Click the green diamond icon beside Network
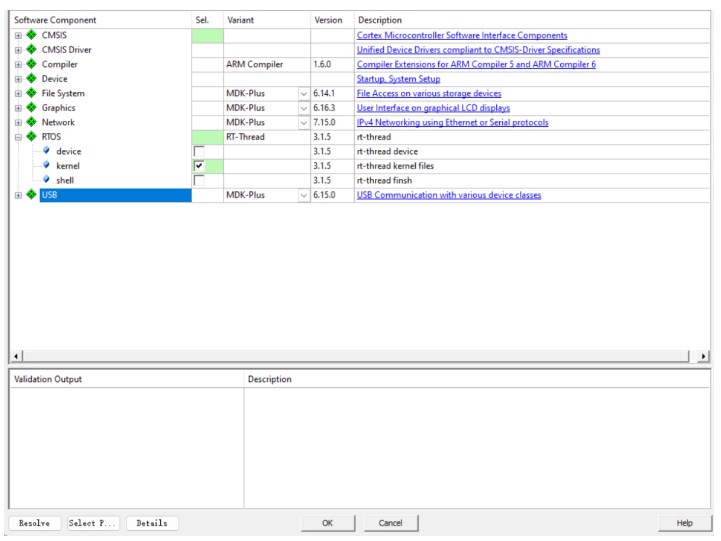The width and height of the screenshot is (721, 541). 31,122
